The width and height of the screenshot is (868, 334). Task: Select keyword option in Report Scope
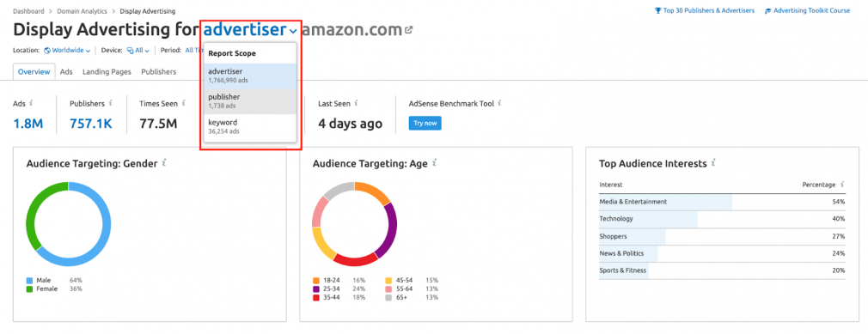[x=250, y=126]
